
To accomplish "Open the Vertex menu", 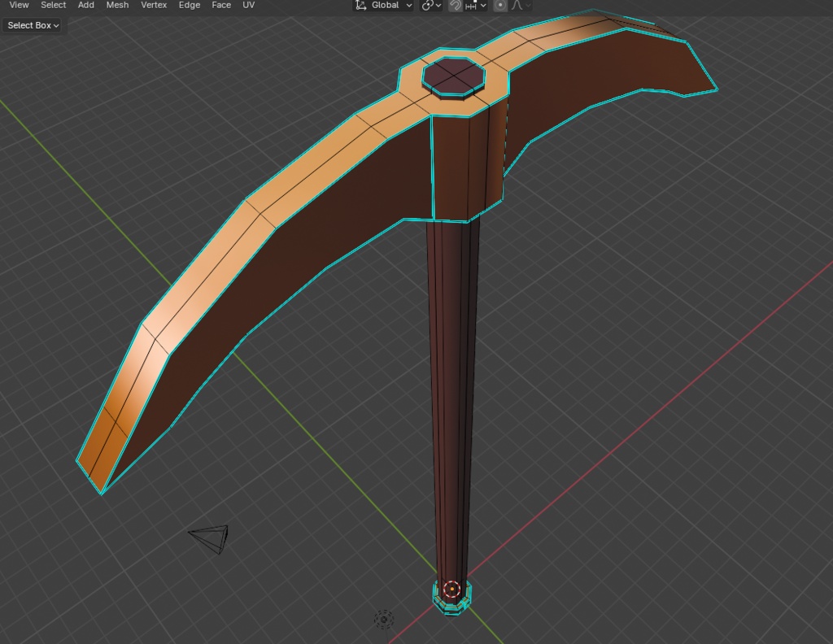I will (154, 5).
